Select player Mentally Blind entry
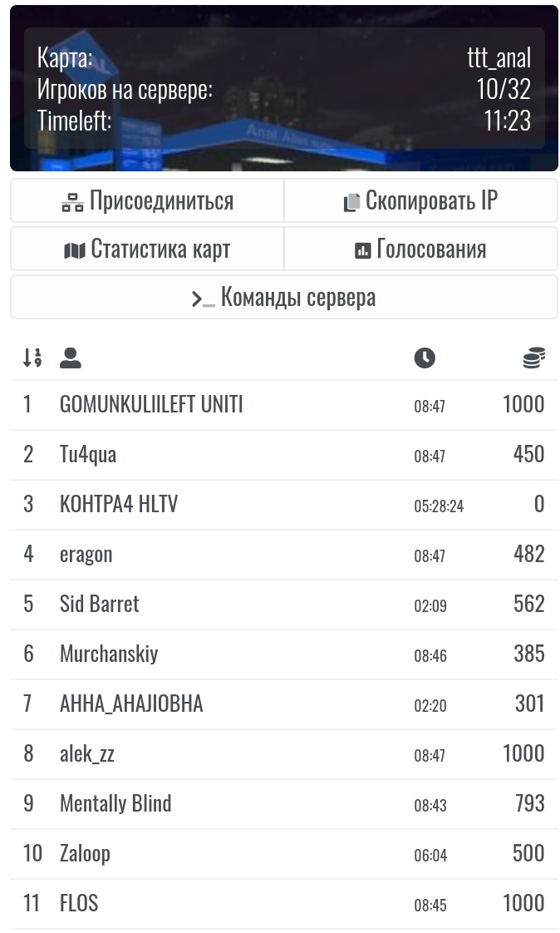 284,804
